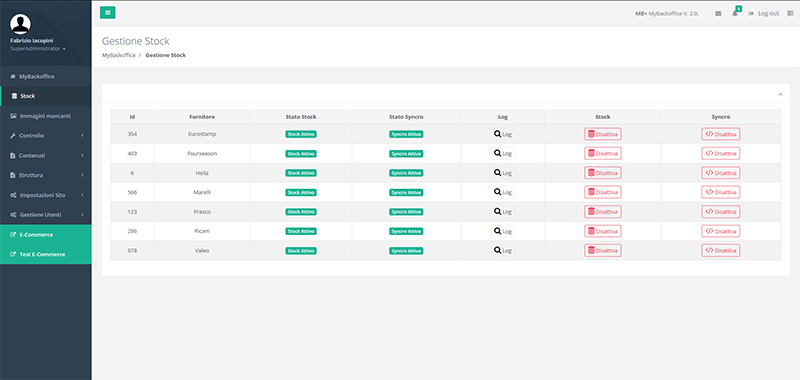Image resolution: width=800 pixels, height=380 pixels.
Task: Click the Syncro Attiva badge for Valeo
Action: tap(406, 250)
